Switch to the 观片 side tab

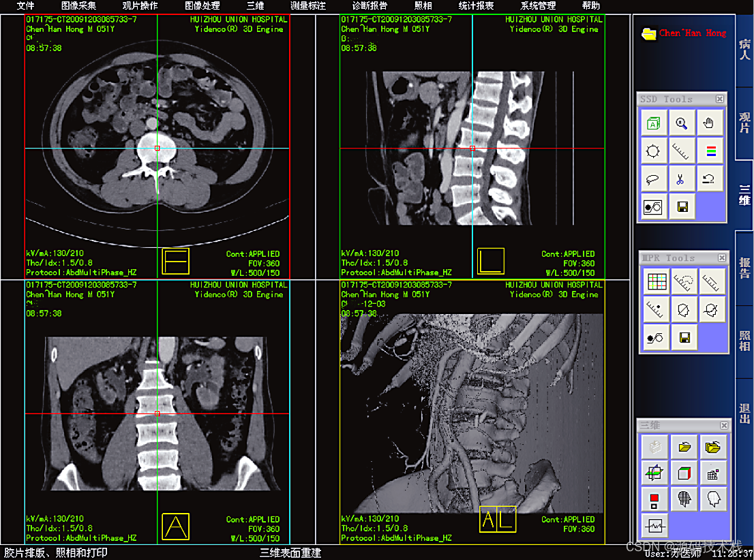744,123
